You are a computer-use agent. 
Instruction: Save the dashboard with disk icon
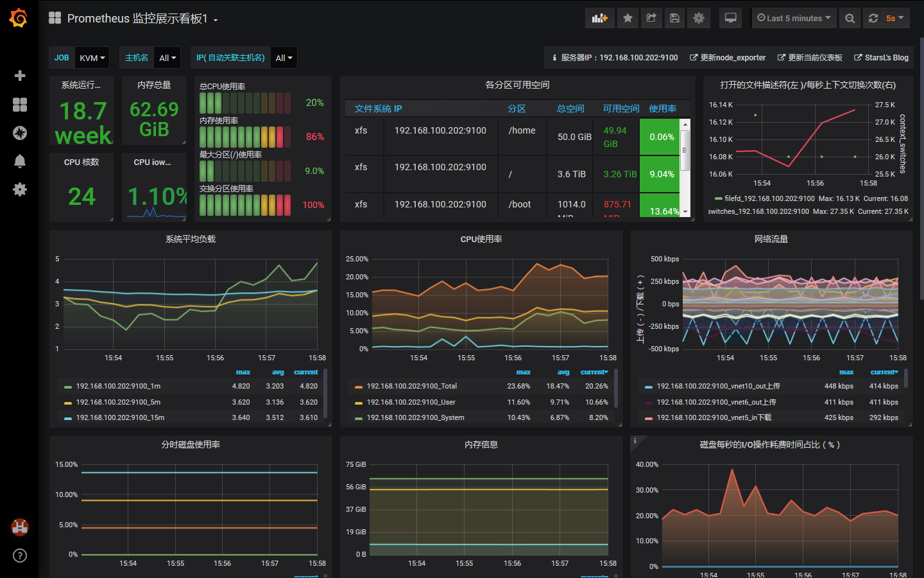coord(674,19)
